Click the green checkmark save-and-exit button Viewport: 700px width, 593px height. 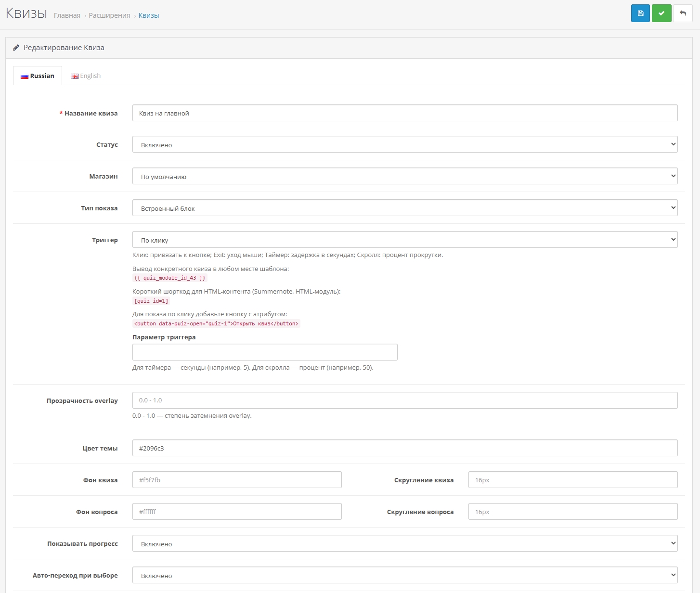661,13
